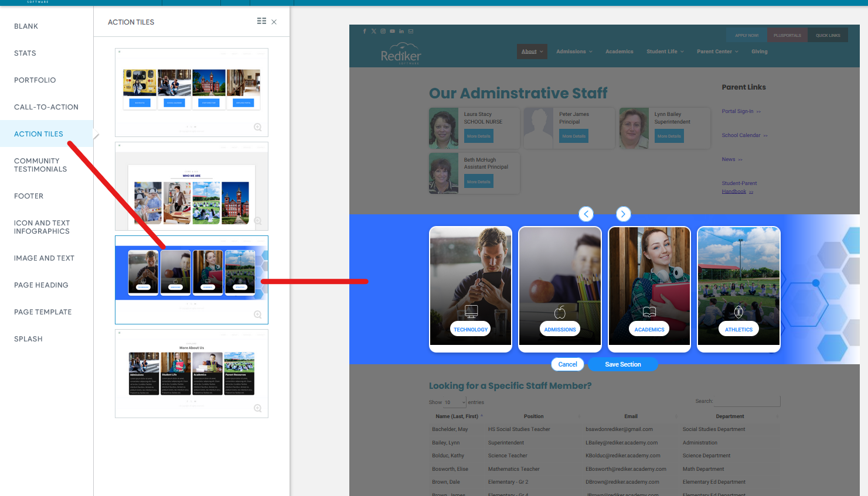Open the Facebook icon in site header
This screenshot has width=868, height=496.
[365, 31]
